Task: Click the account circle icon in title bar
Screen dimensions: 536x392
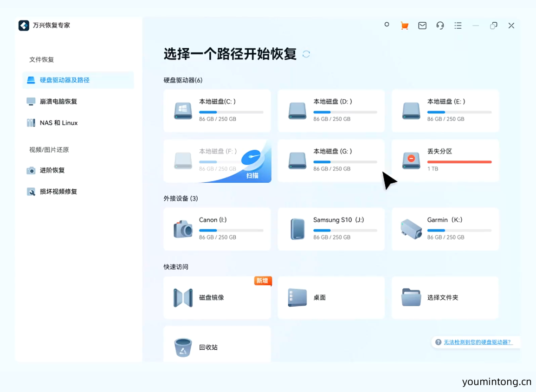Action: tap(387, 25)
